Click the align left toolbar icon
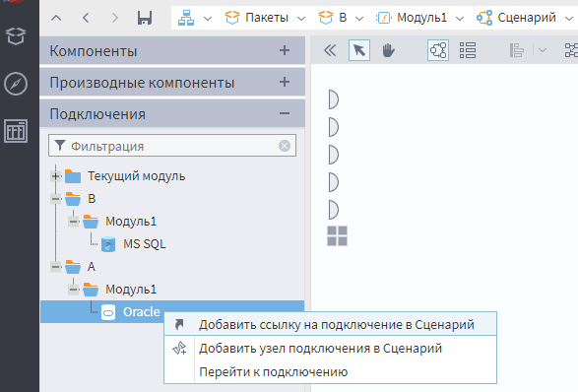The width and height of the screenshot is (578, 392). pyautogui.click(x=516, y=50)
